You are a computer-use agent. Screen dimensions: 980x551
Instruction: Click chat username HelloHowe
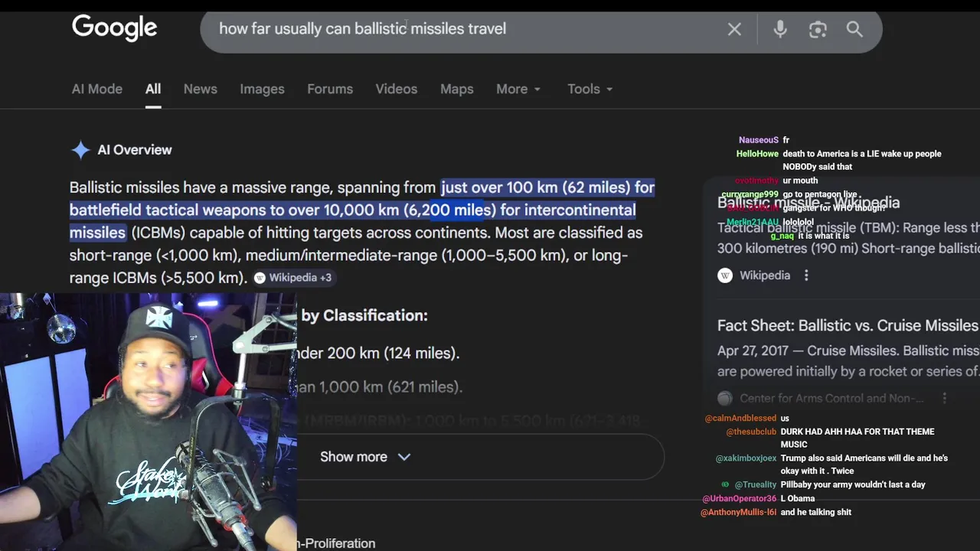[757, 154]
